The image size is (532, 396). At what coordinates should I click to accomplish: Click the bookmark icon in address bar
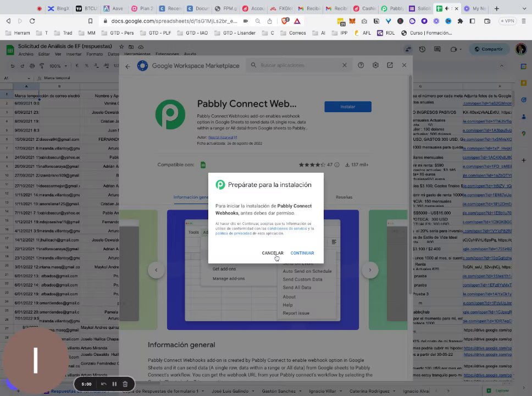(90, 21)
